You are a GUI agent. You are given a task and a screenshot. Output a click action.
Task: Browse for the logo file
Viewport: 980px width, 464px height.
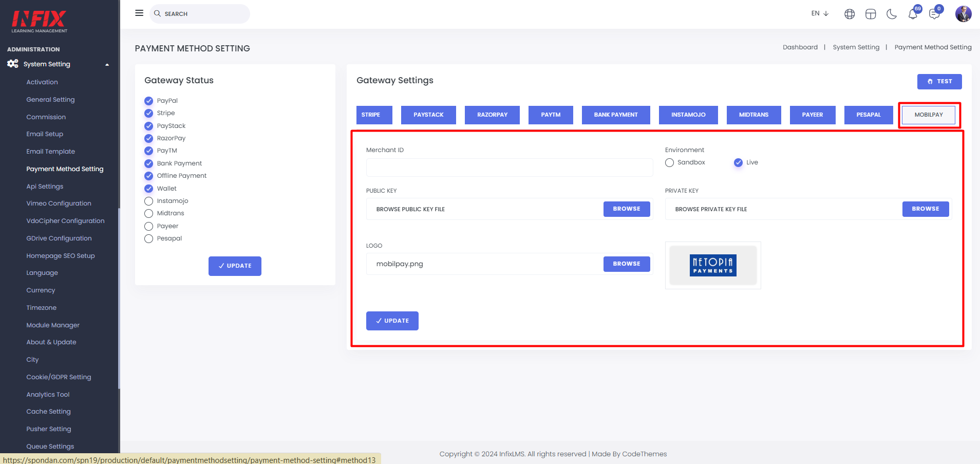(627, 264)
